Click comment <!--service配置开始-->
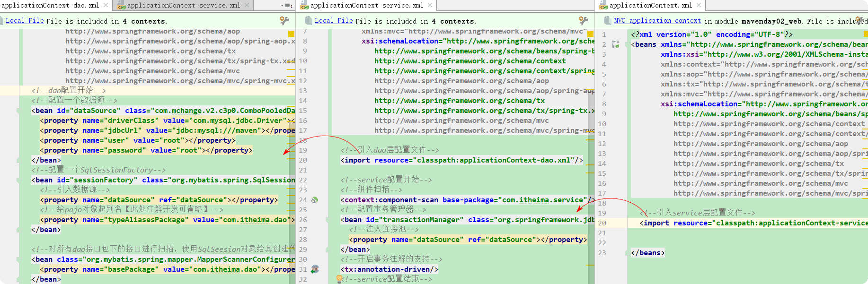The height and width of the screenshot is (284, 868). pyautogui.click(x=386, y=180)
